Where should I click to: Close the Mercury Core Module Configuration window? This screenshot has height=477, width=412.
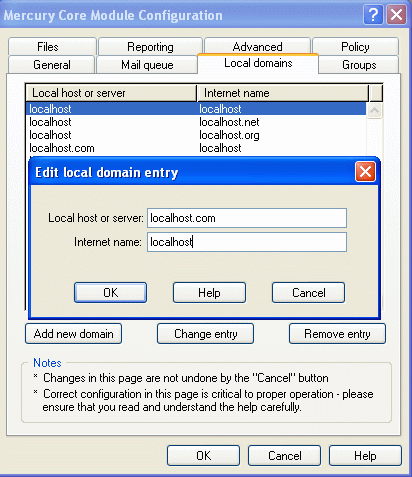396,15
